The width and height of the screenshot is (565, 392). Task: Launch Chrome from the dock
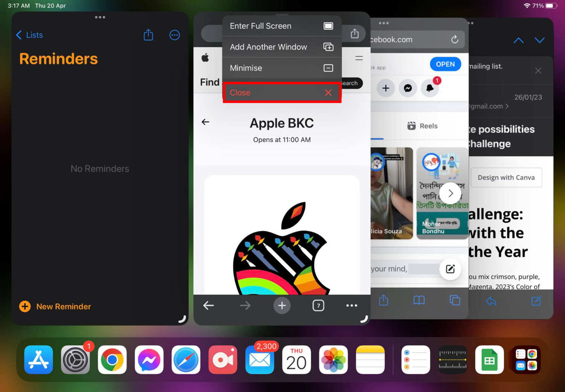pos(112,360)
